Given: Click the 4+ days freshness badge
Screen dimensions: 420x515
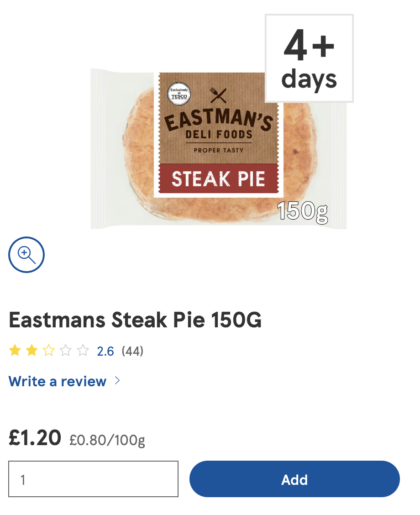Looking at the screenshot, I should (309, 58).
